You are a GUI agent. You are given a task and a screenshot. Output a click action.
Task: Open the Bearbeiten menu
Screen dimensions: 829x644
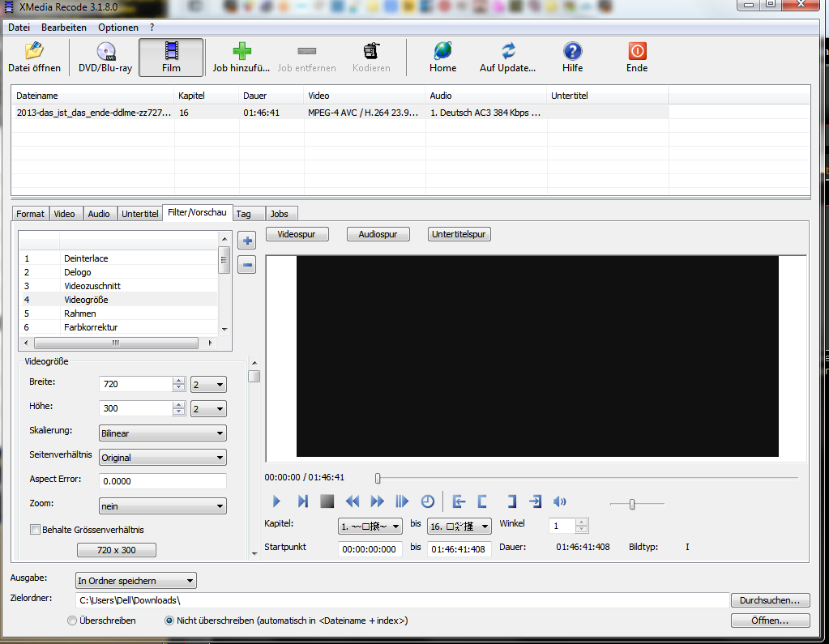(64, 28)
